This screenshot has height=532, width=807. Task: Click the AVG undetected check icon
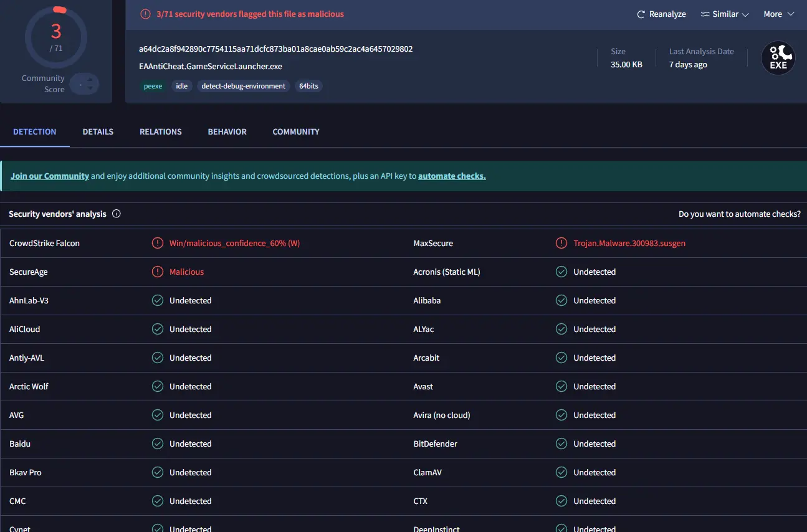click(158, 415)
